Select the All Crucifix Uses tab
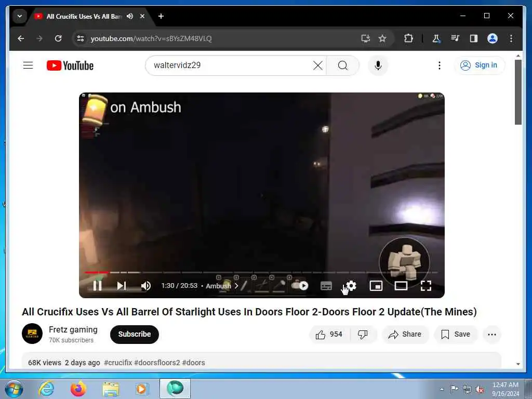 tap(83, 16)
